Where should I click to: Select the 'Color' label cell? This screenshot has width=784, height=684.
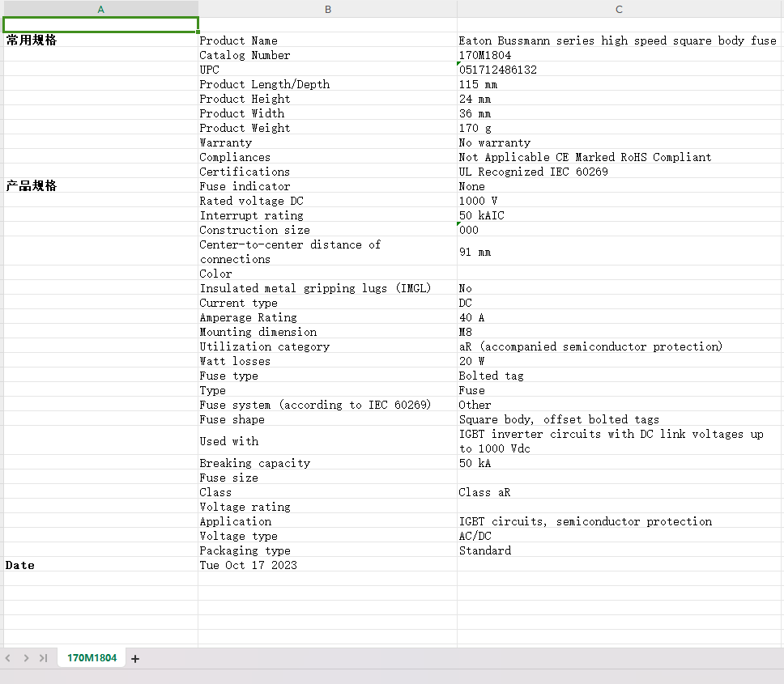(327, 274)
